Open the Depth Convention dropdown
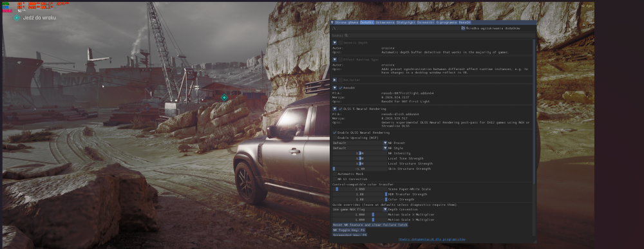This screenshot has width=644, height=249. [360, 209]
